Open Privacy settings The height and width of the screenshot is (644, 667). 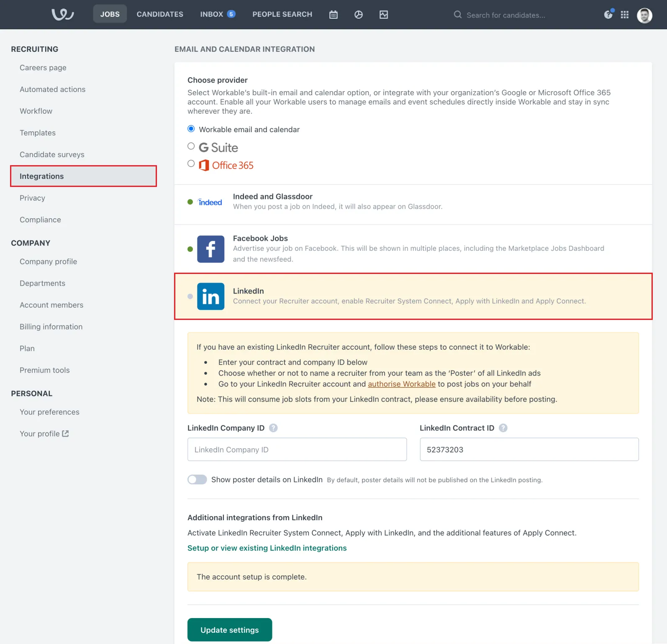32,198
